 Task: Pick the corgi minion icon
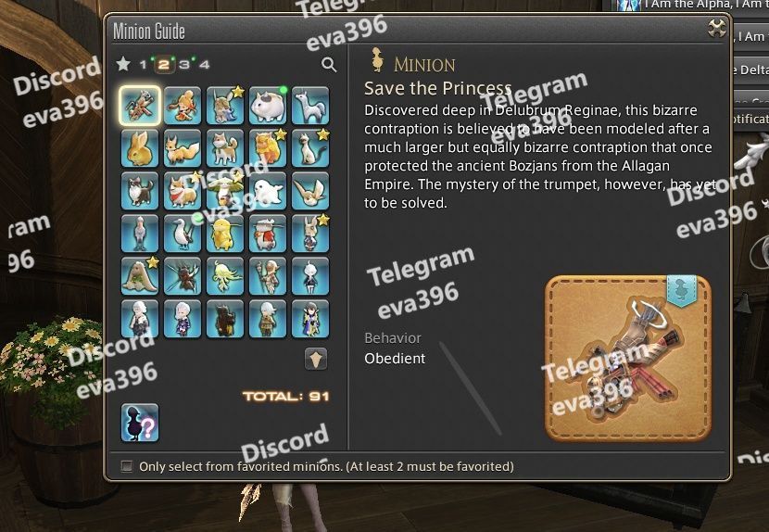[183, 191]
